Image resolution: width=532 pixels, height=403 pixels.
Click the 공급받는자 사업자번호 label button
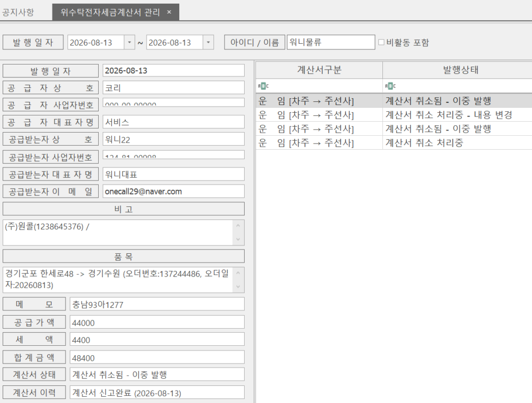[x=50, y=157]
